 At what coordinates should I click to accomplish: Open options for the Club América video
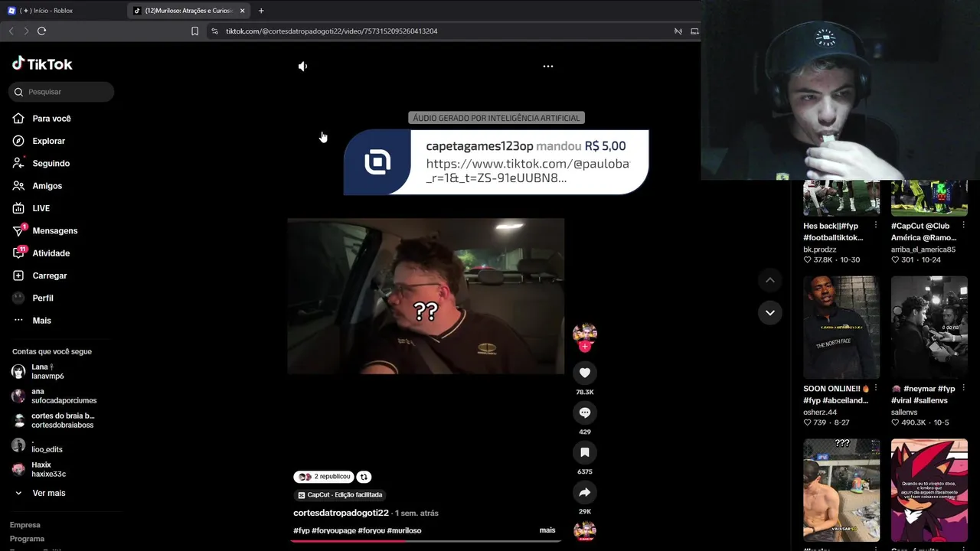(x=964, y=226)
